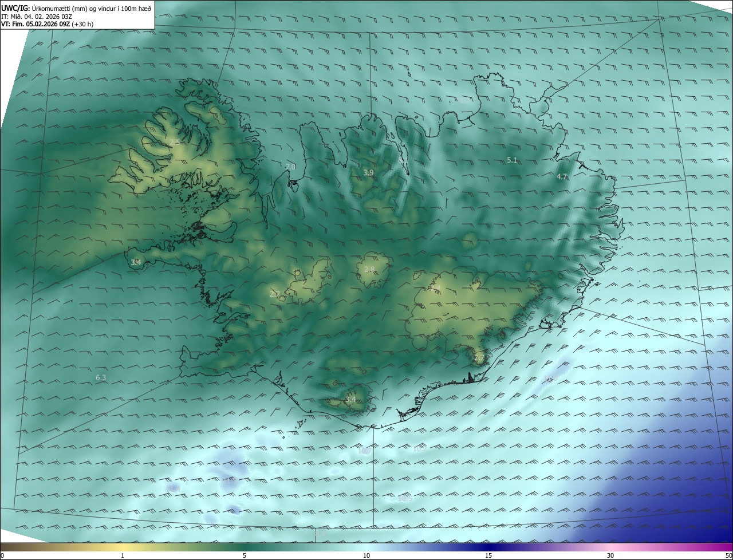Click the 2.7 value beside Langjökull glacier
This screenshot has height=560, width=733.
coord(275,294)
